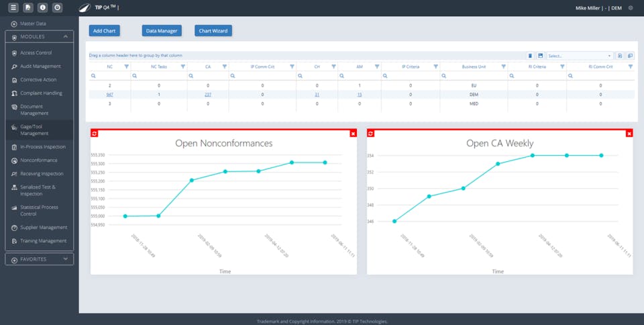644x325 pixels.
Task: Click the info icon in top bar
Action: click(43, 7)
